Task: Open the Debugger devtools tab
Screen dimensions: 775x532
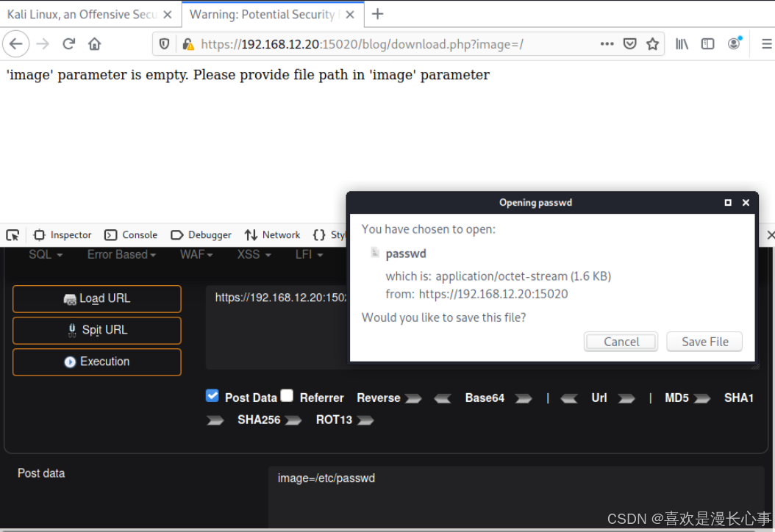Action: pos(201,235)
